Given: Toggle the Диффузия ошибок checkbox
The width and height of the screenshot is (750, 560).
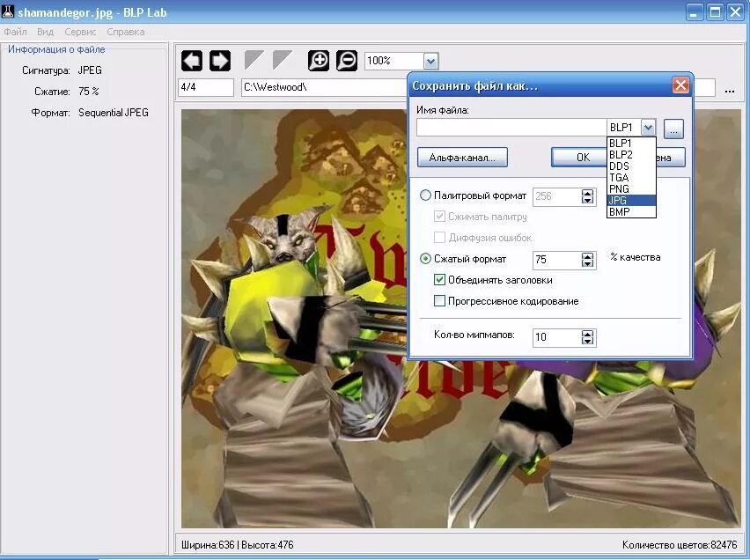Looking at the screenshot, I should tap(439, 238).
